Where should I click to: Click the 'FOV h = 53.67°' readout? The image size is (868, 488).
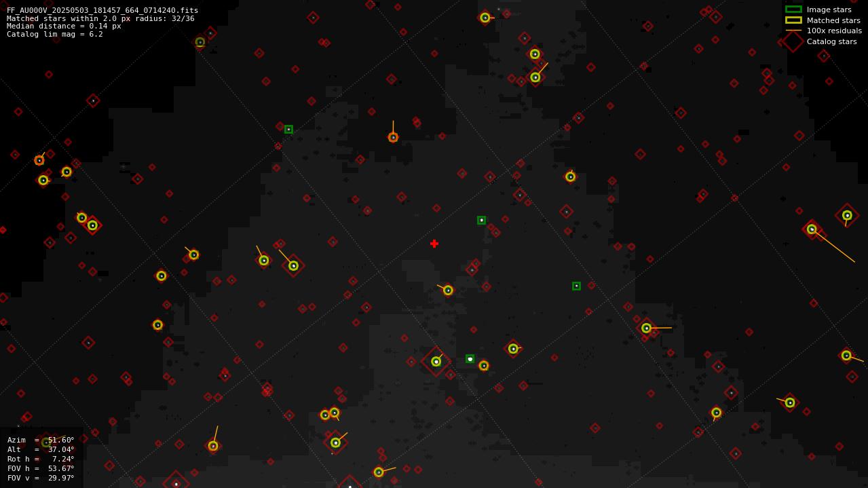(x=41, y=468)
